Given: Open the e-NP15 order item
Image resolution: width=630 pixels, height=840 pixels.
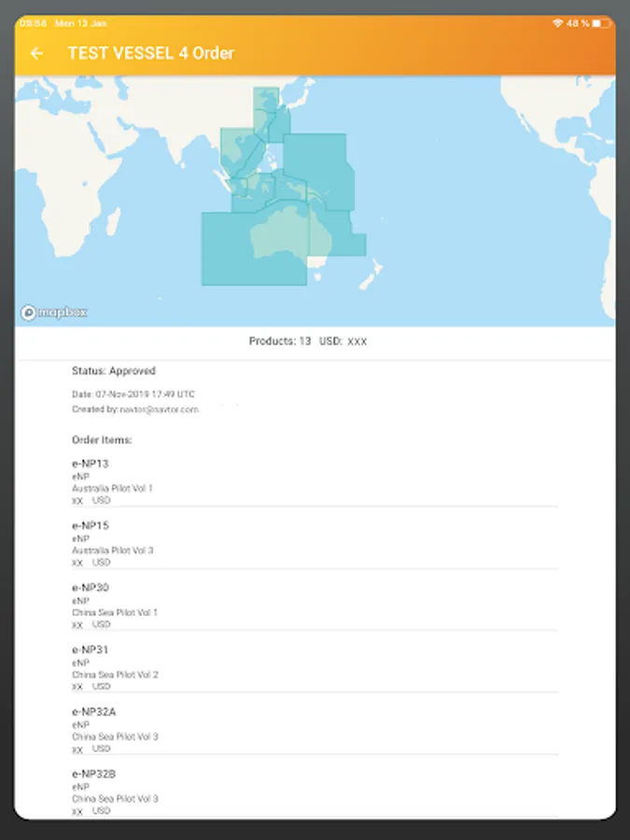Looking at the screenshot, I should 315,543.
